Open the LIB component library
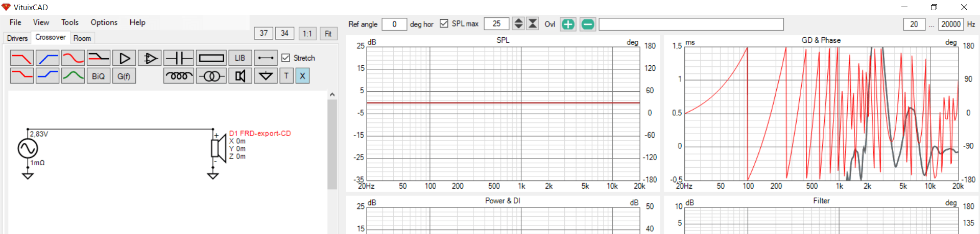 (240, 58)
